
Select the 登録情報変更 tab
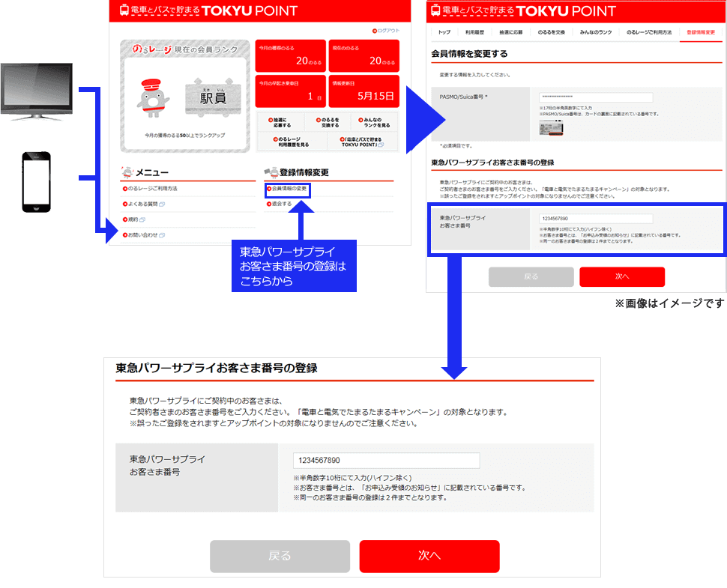pos(701,32)
